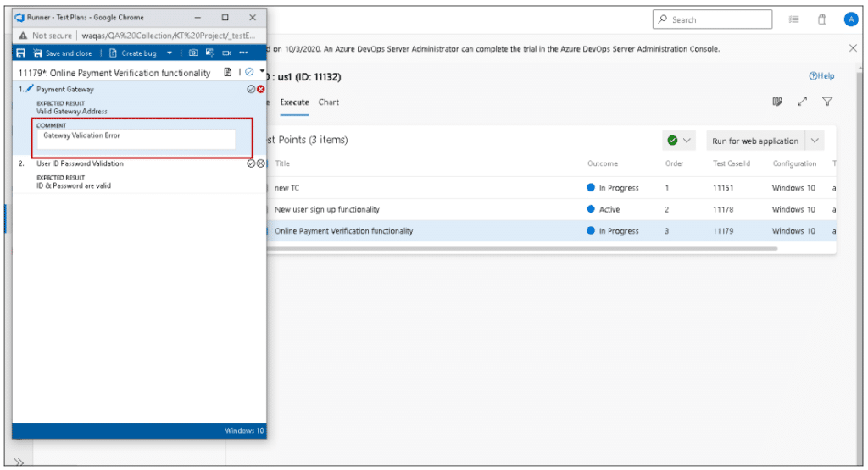Click the Active outcome status
The image size is (868, 470).
click(x=604, y=209)
